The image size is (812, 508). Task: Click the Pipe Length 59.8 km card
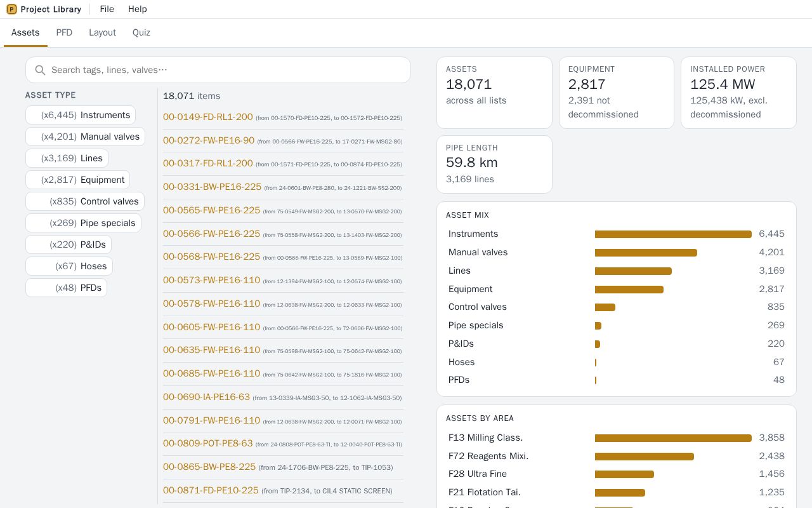(494, 164)
